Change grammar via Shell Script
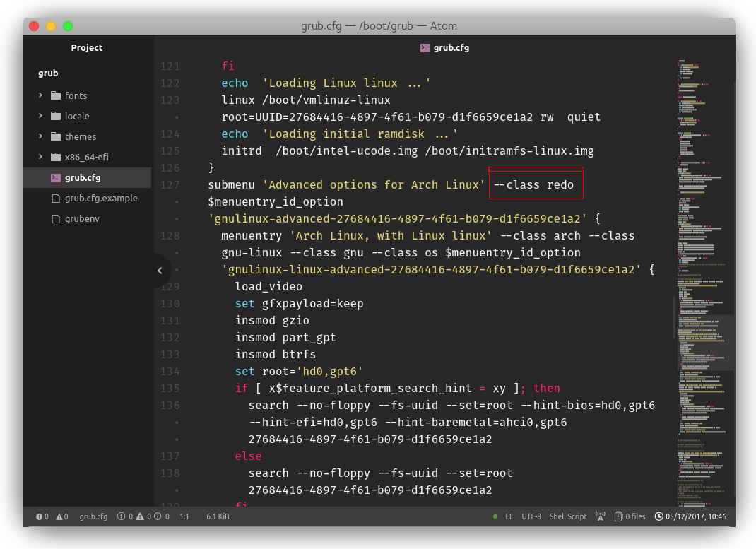 pyautogui.click(x=568, y=516)
